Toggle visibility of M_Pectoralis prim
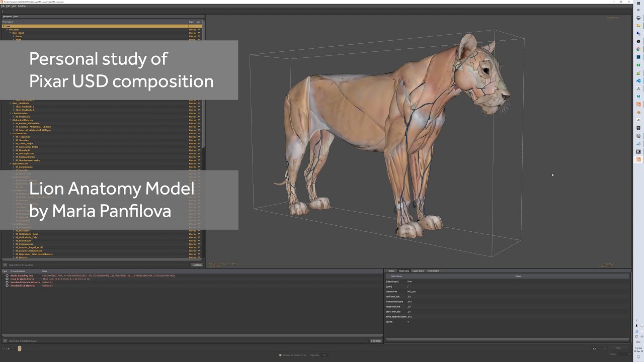The image size is (644, 362). [199, 117]
